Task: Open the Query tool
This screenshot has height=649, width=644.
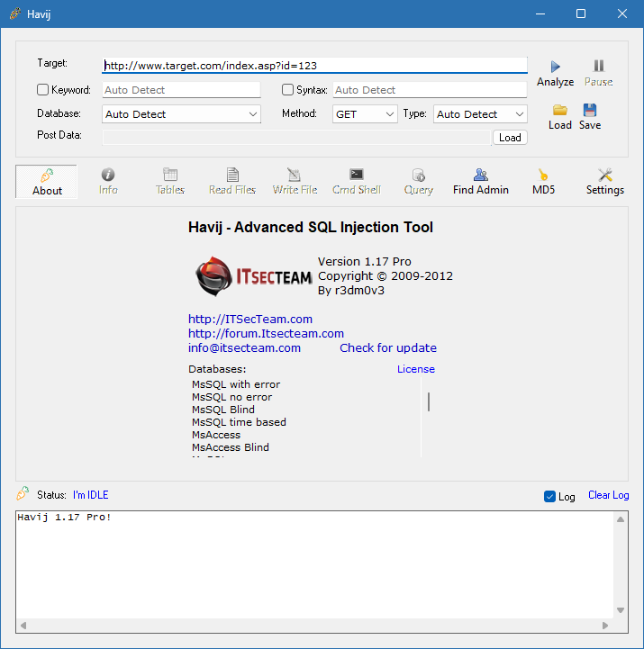Action: (x=418, y=182)
